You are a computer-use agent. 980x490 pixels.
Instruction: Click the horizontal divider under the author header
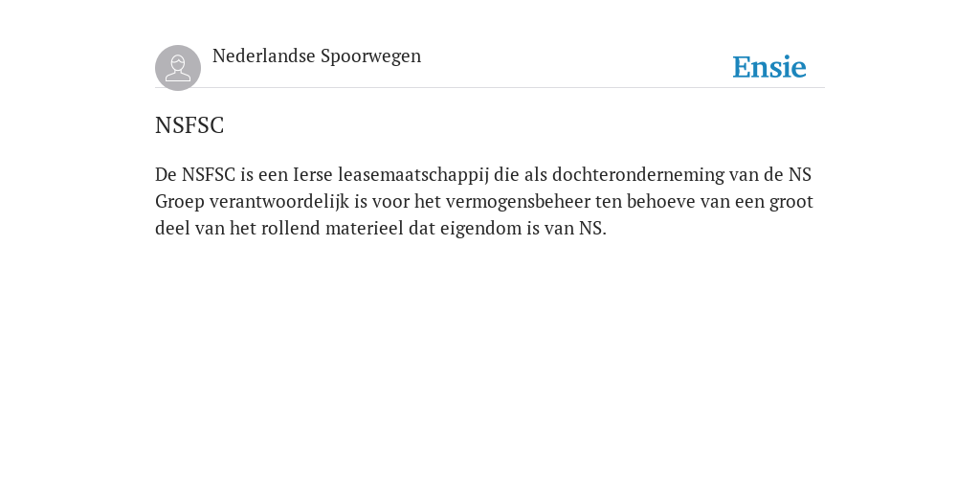click(x=490, y=87)
